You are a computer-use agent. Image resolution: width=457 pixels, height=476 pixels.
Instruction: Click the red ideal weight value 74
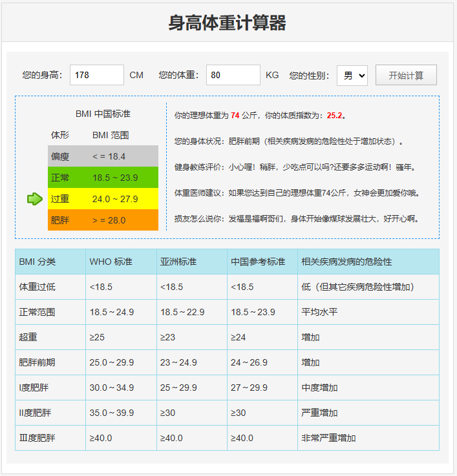pyautogui.click(x=235, y=116)
